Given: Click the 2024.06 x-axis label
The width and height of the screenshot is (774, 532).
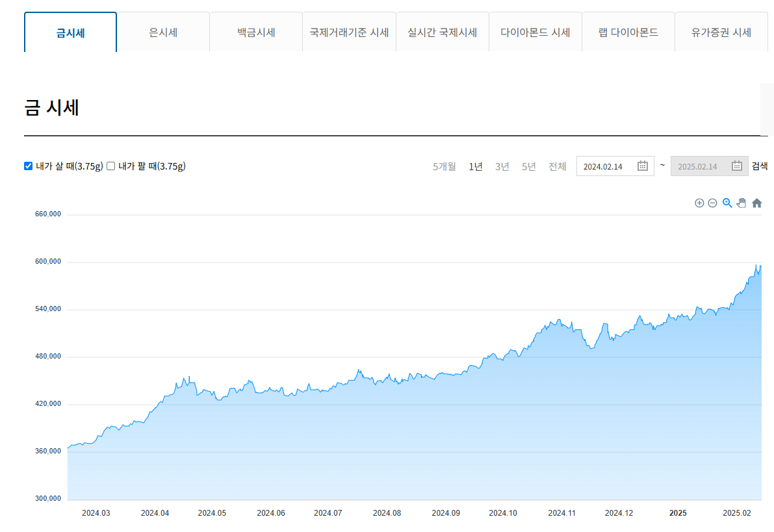Looking at the screenshot, I should coord(271,513).
